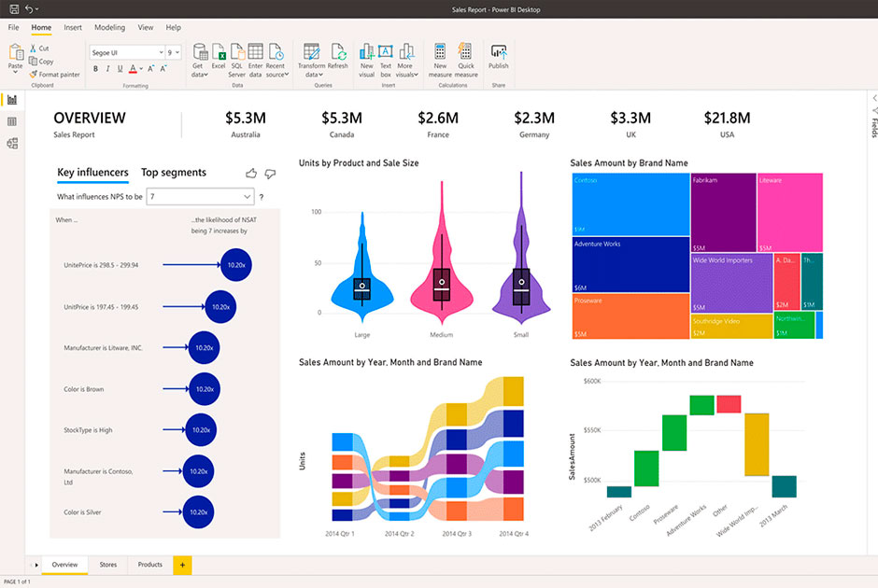Click the Save icon in title bar

14,9
